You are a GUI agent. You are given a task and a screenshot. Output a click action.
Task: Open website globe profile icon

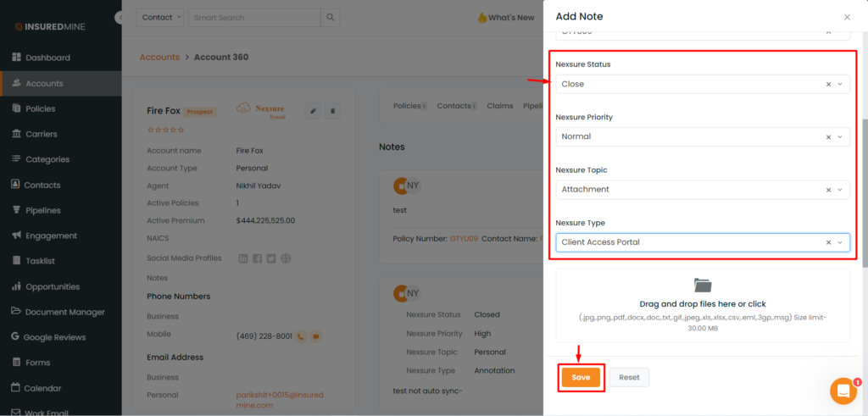286,258
